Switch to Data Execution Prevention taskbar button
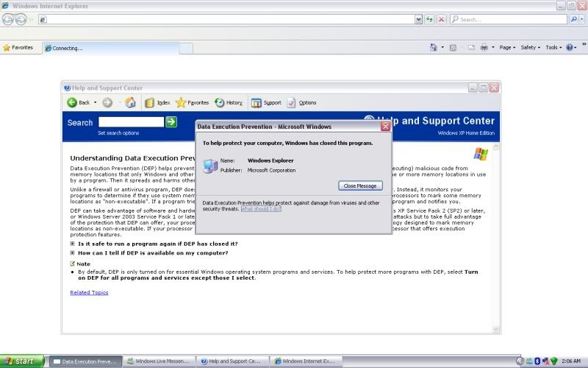This screenshot has height=368, width=588. pyautogui.click(x=85, y=361)
